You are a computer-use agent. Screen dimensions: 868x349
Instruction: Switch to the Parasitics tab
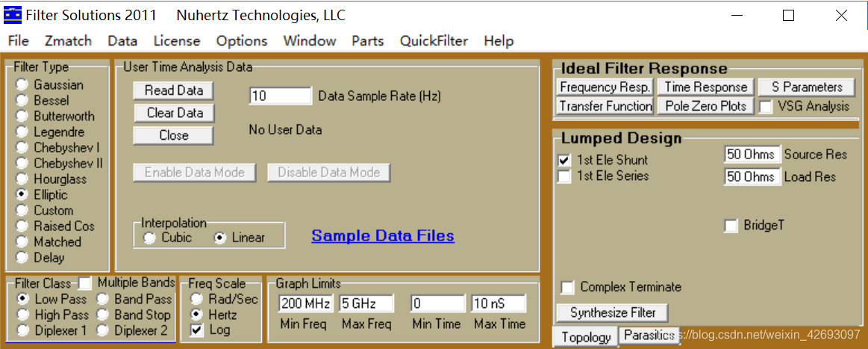click(x=649, y=335)
